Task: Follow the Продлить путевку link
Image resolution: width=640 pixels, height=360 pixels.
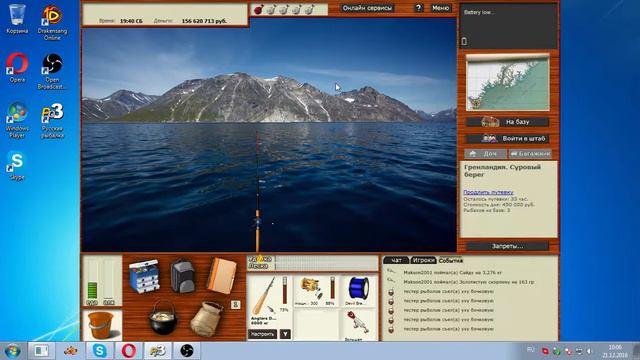Action: click(488, 192)
